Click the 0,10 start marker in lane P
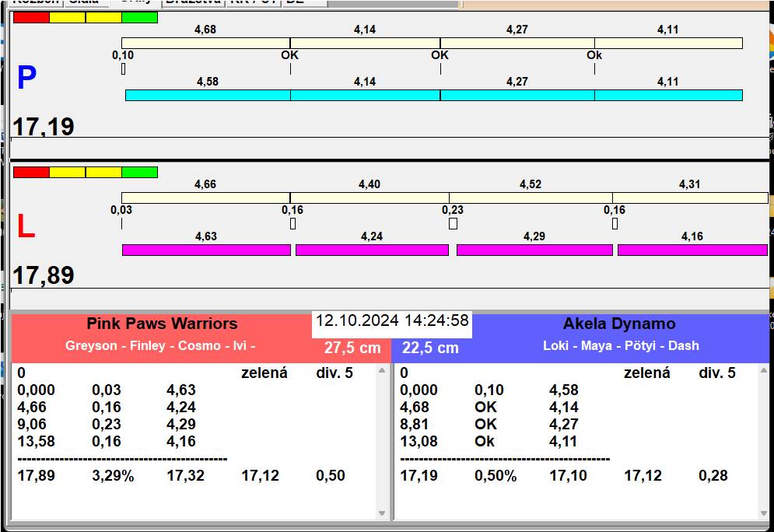Viewport: 774px width, 532px height. 123,69
